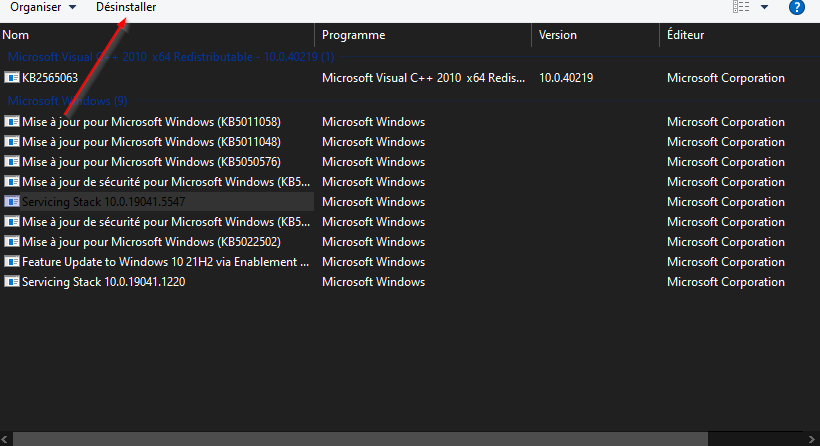Viewport: 820px width, 446px height.
Task: Click the horizontal scrollbar left arrow
Action: [x=5, y=439]
